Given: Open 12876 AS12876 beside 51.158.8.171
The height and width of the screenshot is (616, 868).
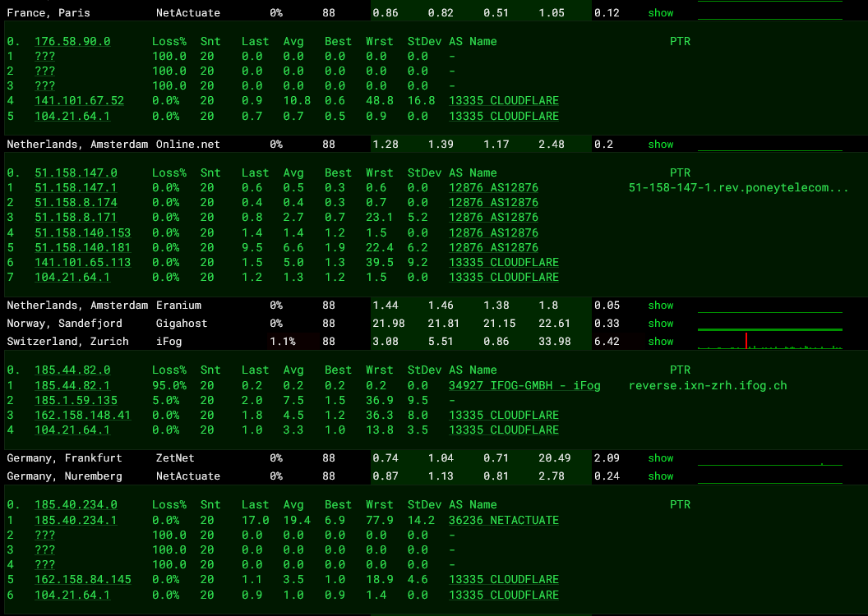Looking at the screenshot, I should pos(493,218).
